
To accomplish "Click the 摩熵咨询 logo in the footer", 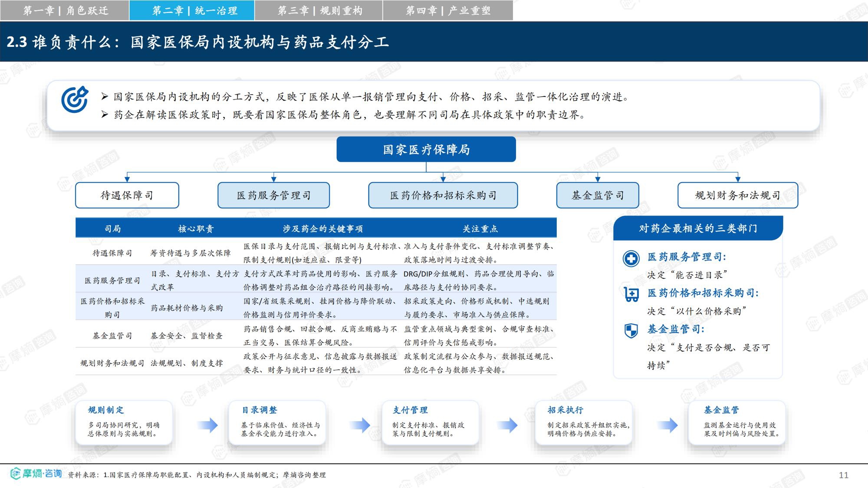I will pyautogui.click(x=36, y=473).
